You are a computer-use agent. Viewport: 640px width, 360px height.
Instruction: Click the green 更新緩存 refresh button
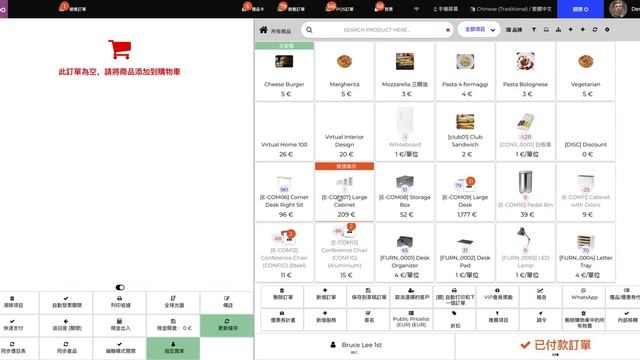click(227, 325)
